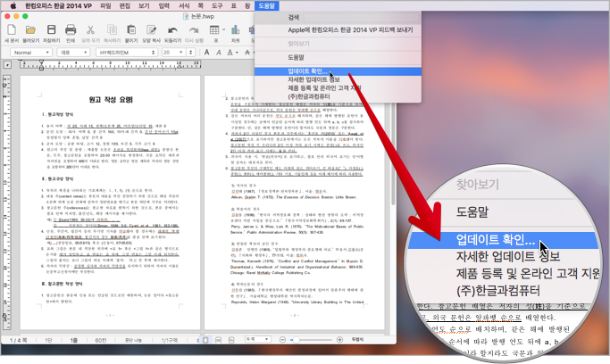Open the HY헤드라인M font dropdown
Screen dimensions: 610x364
coord(127,52)
